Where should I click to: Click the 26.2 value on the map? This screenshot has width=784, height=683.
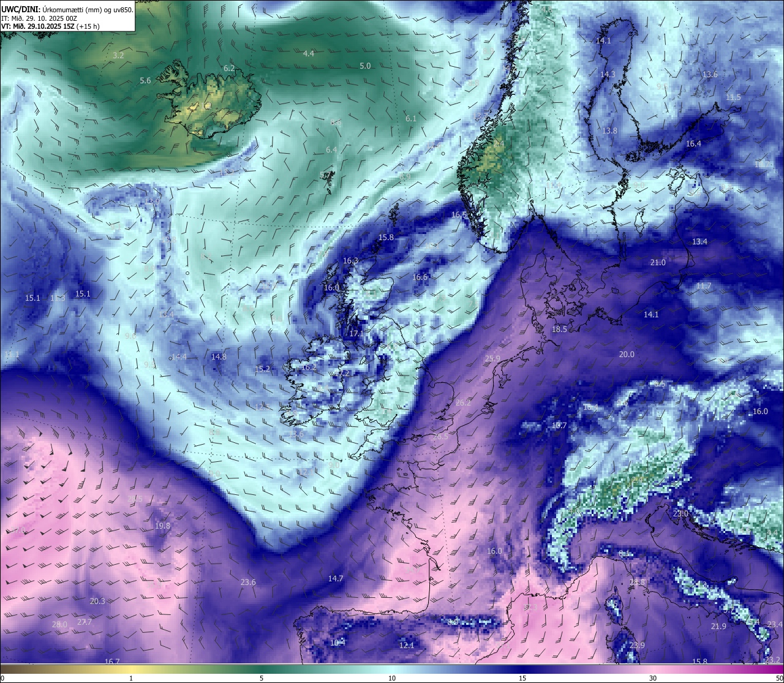coord(463,403)
